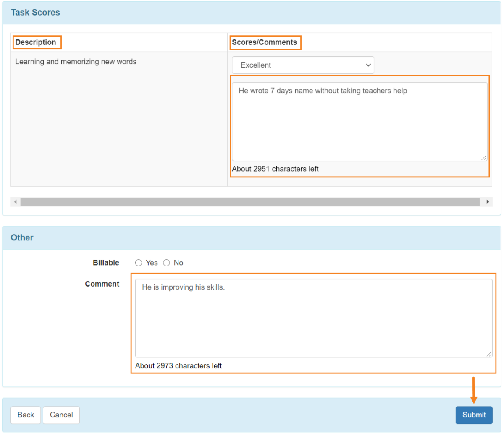This screenshot has width=504, height=433.
Task: Select the 'Learning and memorizing new words' cell
Action: tap(76, 62)
